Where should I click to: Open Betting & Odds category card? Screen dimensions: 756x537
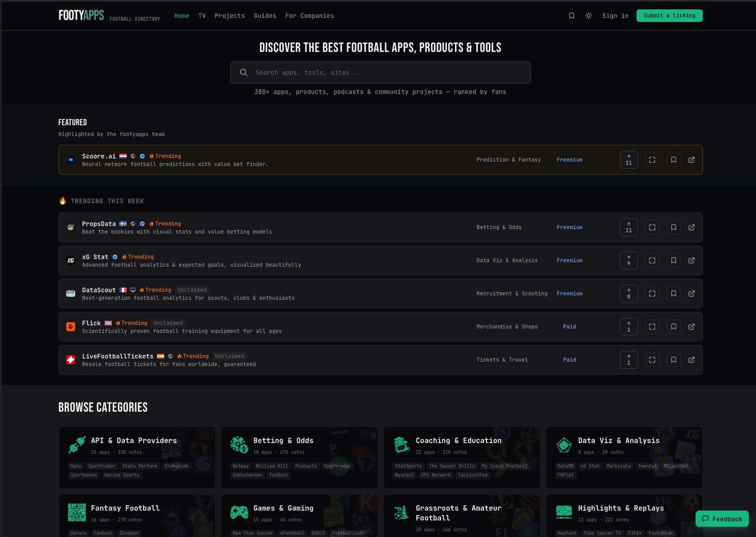point(299,457)
